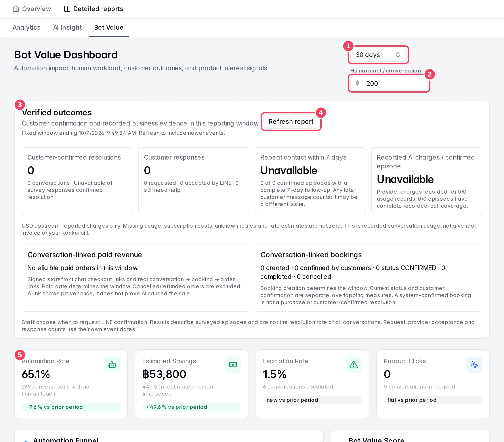Click the Repeat contact within 7 days label
Image resolution: width=504 pixels, height=442 pixels.
[x=303, y=157]
